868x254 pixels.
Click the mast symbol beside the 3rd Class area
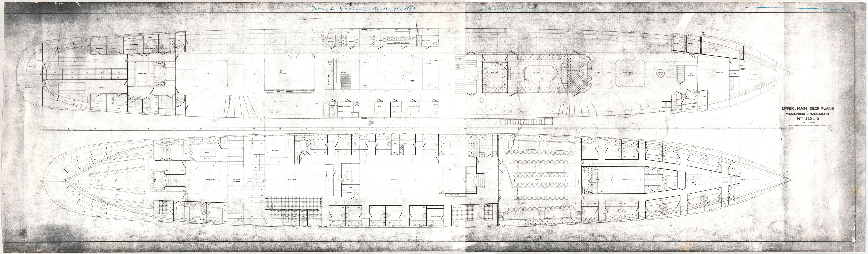pos(257,180)
